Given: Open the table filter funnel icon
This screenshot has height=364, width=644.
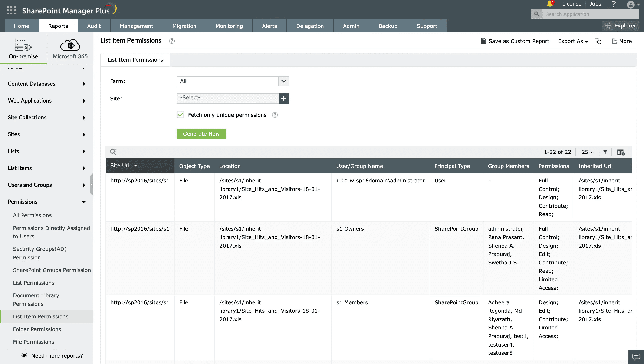Looking at the screenshot, I should (x=605, y=152).
